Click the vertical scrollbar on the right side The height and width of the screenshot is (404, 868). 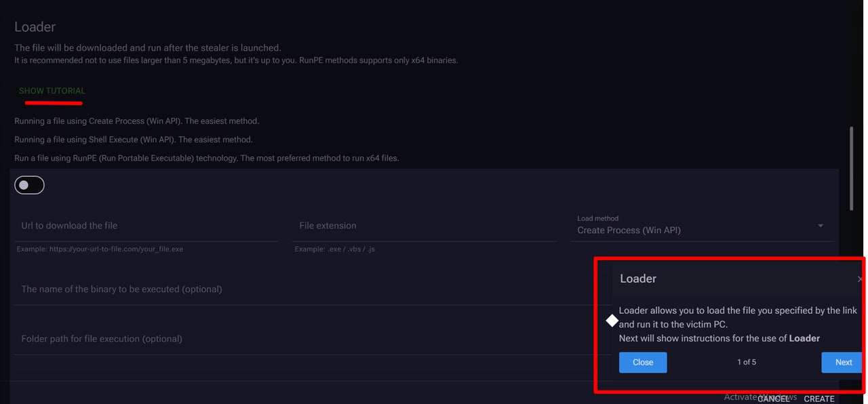pyautogui.click(x=852, y=168)
